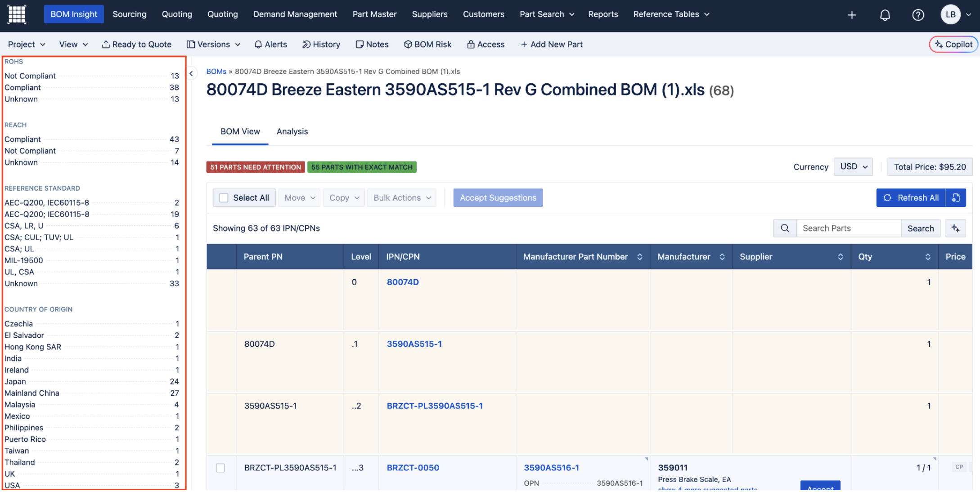
Task: Click export icon next to Refresh All
Action: [x=956, y=198]
